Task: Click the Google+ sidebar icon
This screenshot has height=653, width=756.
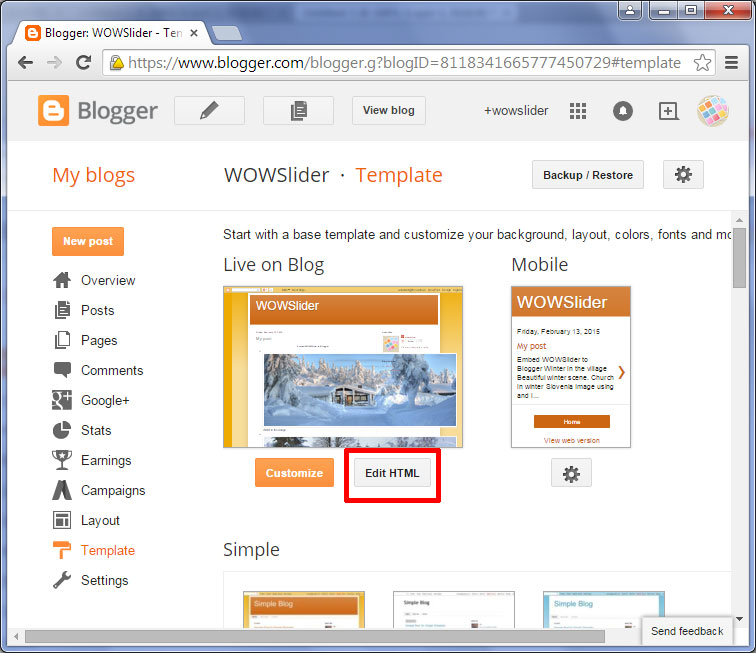Action: [62, 400]
